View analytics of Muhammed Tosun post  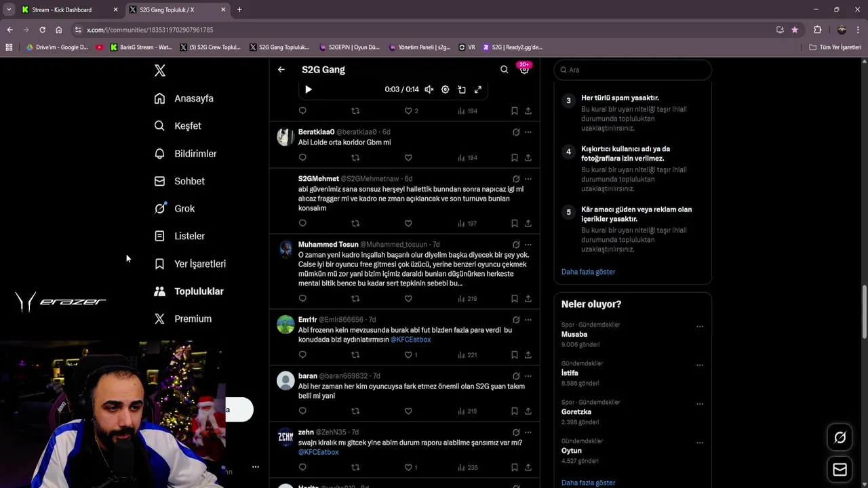pyautogui.click(x=467, y=299)
